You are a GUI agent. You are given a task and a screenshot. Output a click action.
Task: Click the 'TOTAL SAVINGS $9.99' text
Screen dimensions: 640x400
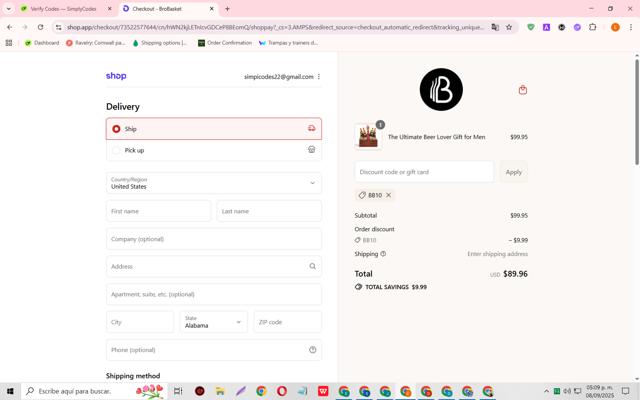[396, 287]
